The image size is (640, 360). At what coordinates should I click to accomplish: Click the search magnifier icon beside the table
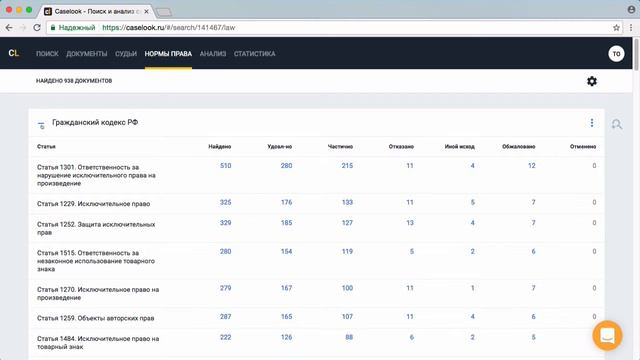(616, 124)
